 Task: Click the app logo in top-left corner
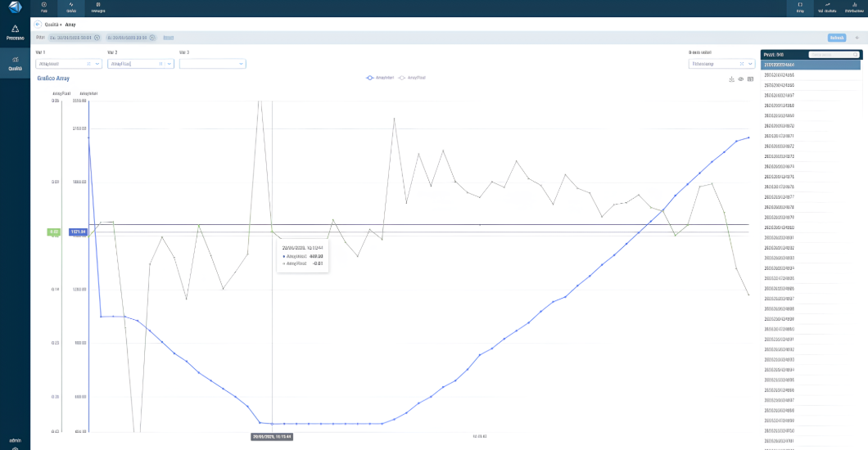(15, 7)
